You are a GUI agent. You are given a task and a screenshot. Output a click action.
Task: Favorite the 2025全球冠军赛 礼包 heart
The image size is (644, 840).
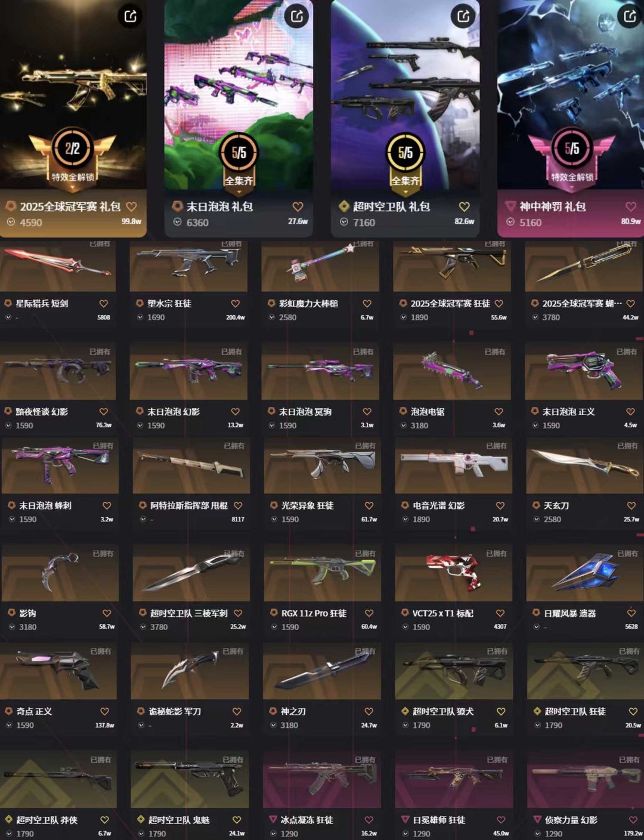132,206
